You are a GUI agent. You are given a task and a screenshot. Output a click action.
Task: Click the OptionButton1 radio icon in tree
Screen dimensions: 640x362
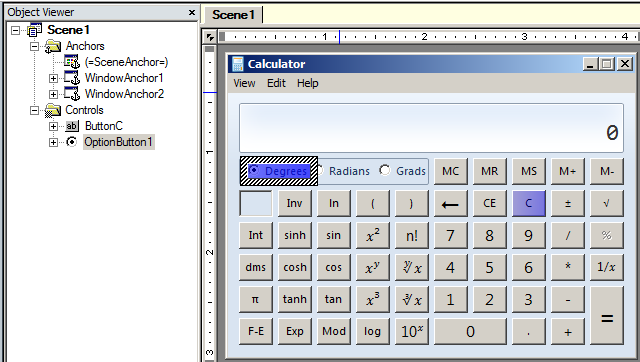click(71, 142)
